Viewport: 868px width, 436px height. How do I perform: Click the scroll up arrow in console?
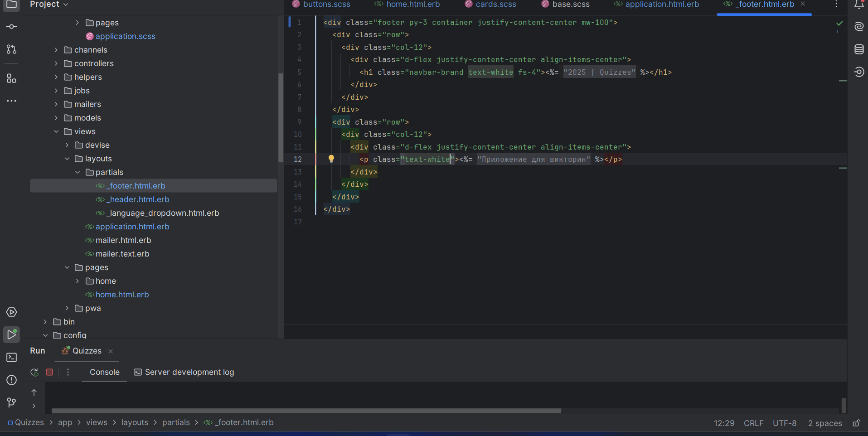tap(34, 392)
